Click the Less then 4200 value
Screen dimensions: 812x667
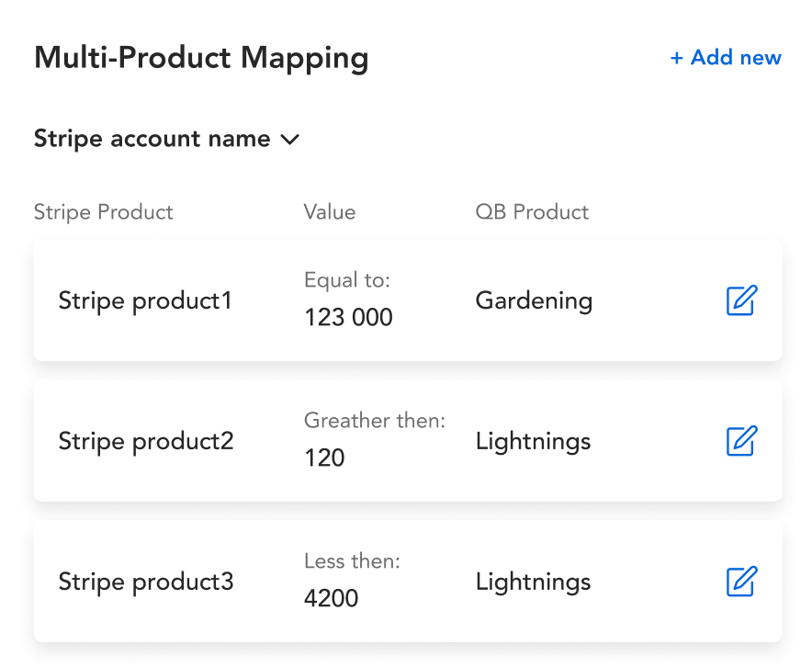click(x=331, y=599)
